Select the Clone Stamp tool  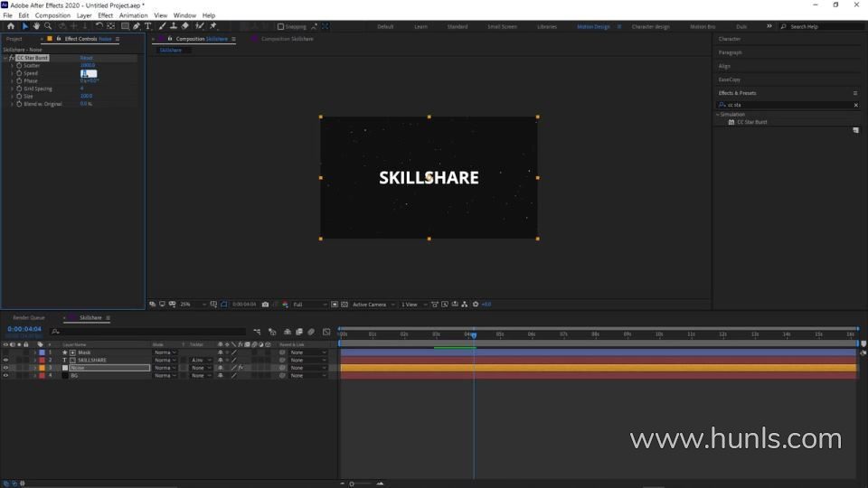click(174, 26)
